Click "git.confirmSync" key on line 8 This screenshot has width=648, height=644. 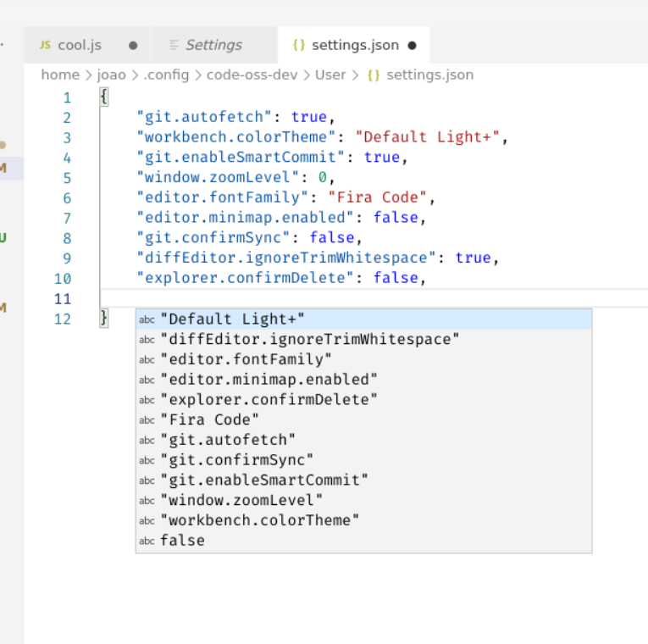pyautogui.click(x=213, y=237)
